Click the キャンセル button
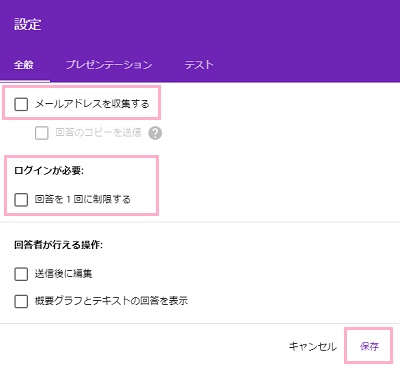 click(313, 347)
